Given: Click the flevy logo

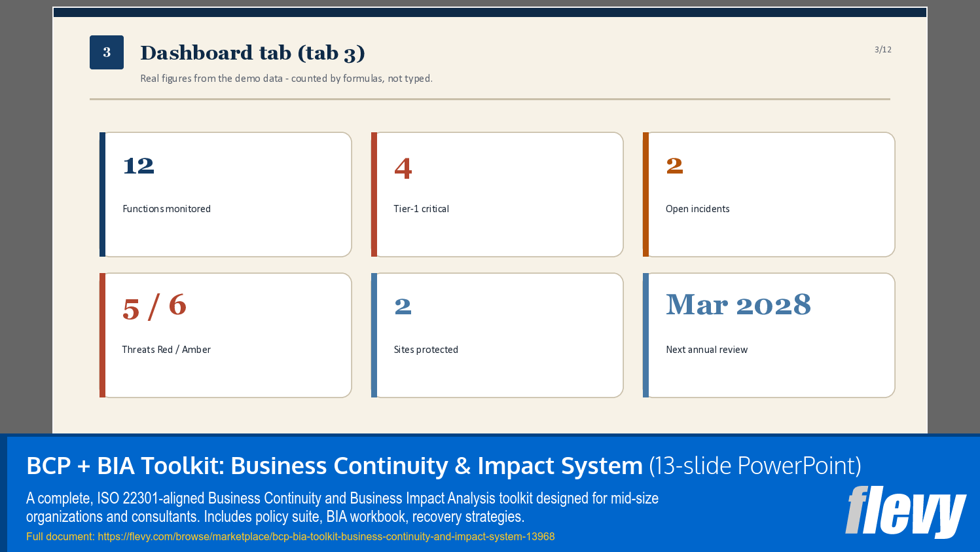Looking at the screenshot, I should [905, 511].
